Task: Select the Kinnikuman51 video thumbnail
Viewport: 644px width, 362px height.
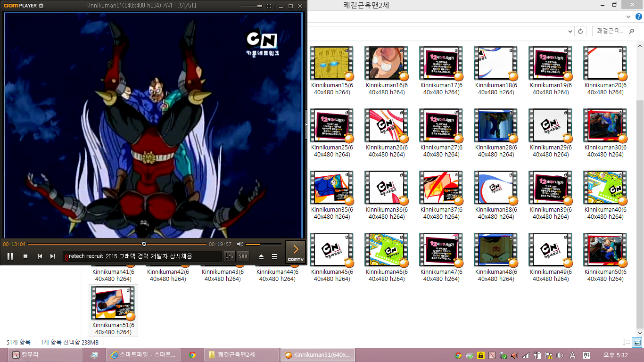Action: (x=112, y=303)
